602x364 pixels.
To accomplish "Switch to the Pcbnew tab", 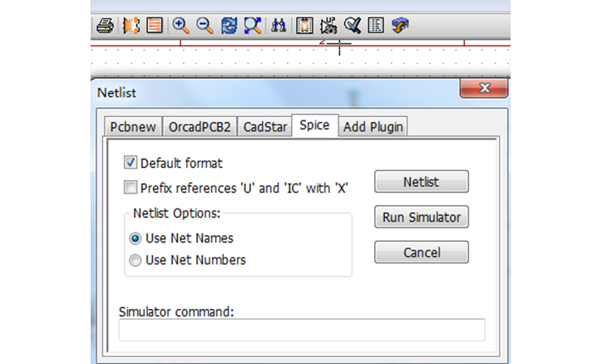I will (x=133, y=126).
